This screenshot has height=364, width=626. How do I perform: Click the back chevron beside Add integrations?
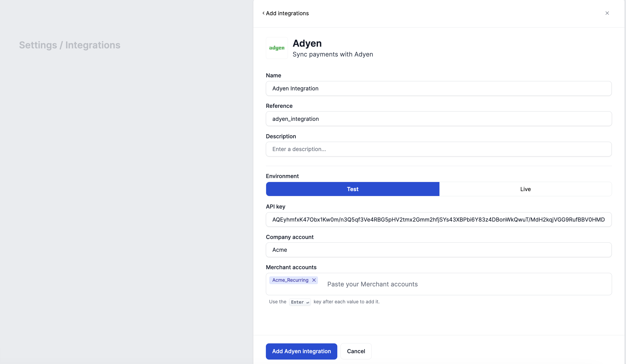click(263, 13)
